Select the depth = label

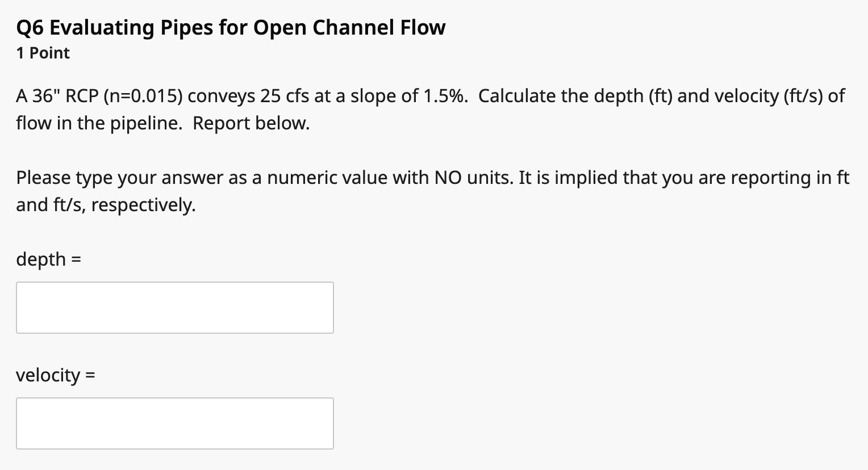[x=48, y=259]
